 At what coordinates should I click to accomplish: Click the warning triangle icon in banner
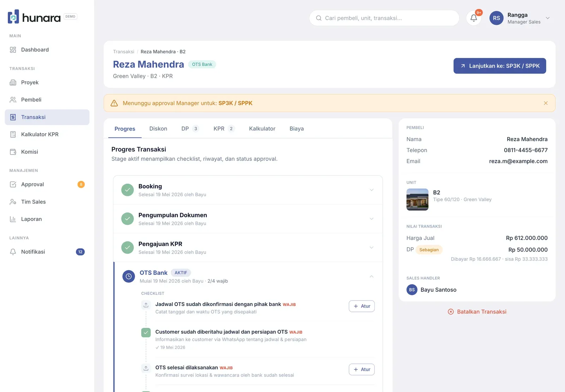click(x=114, y=103)
